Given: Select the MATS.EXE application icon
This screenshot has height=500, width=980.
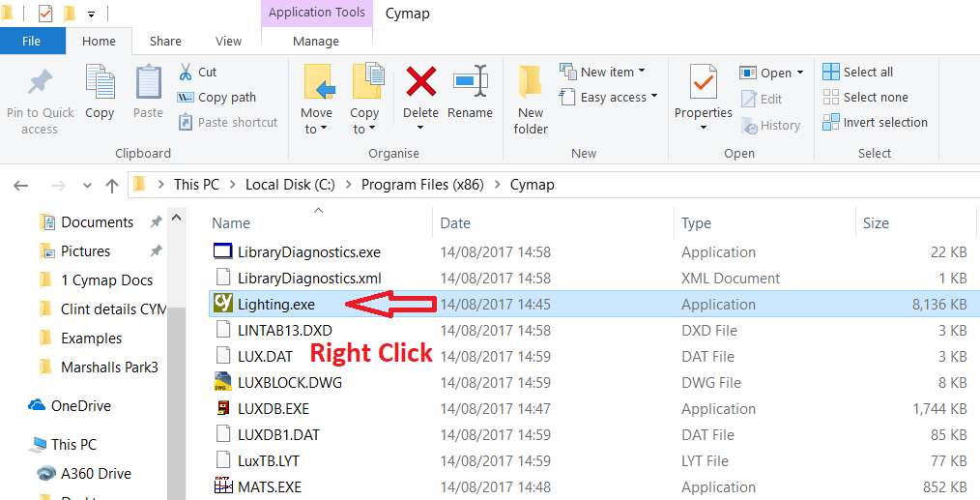Looking at the screenshot, I should (x=223, y=486).
